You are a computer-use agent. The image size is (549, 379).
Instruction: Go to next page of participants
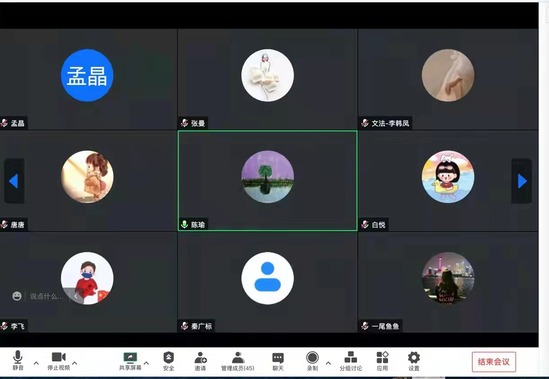pyautogui.click(x=522, y=181)
